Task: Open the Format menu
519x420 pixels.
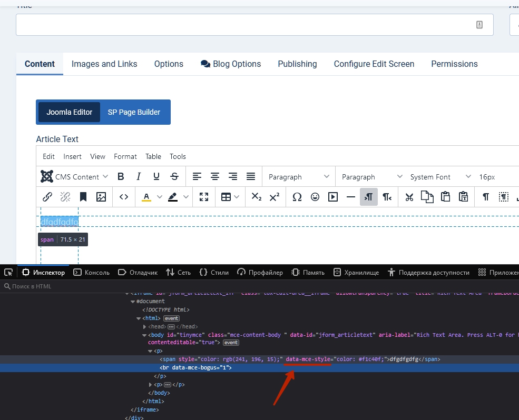Action: tap(125, 156)
